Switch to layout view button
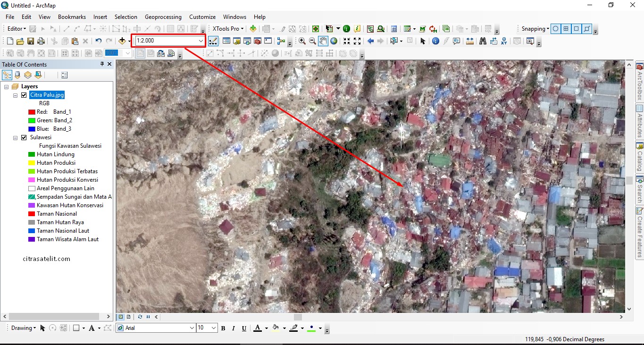 [129, 317]
